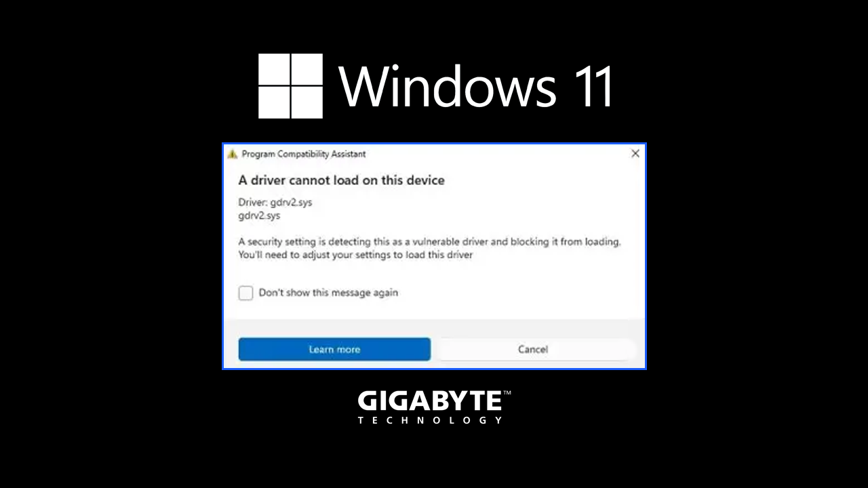The width and height of the screenshot is (868, 488).
Task: Select the Driver: gdrv2.sys line
Action: (x=275, y=203)
